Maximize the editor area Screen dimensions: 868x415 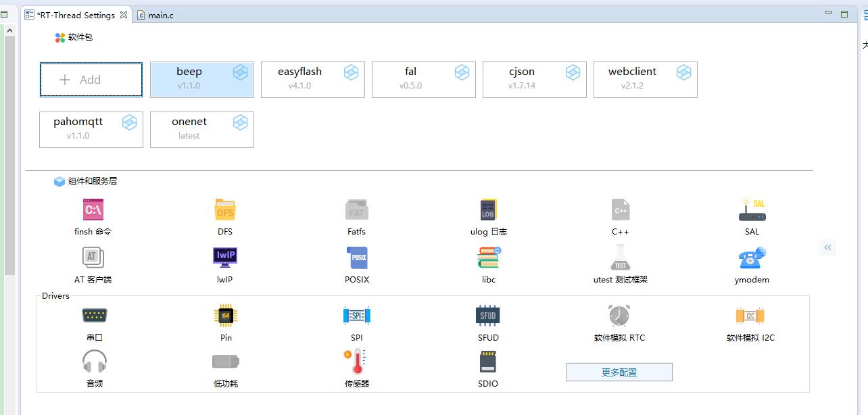844,14
